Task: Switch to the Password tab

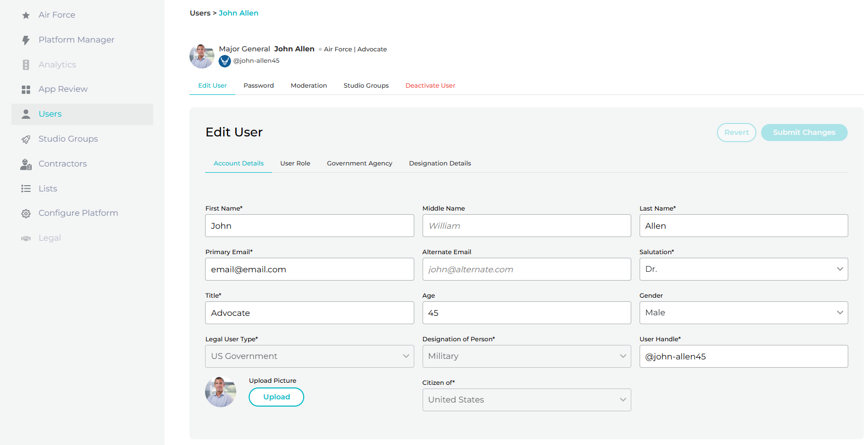Action: (x=259, y=86)
